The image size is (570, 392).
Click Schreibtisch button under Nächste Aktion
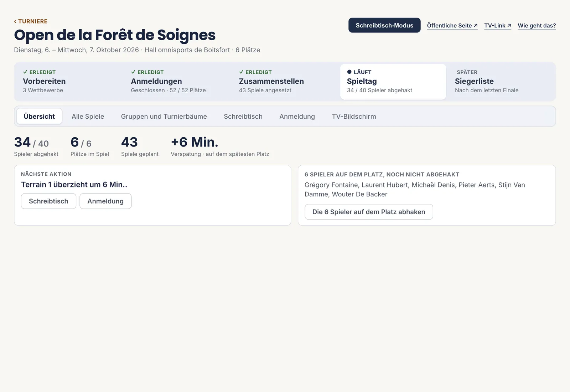pos(48,201)
